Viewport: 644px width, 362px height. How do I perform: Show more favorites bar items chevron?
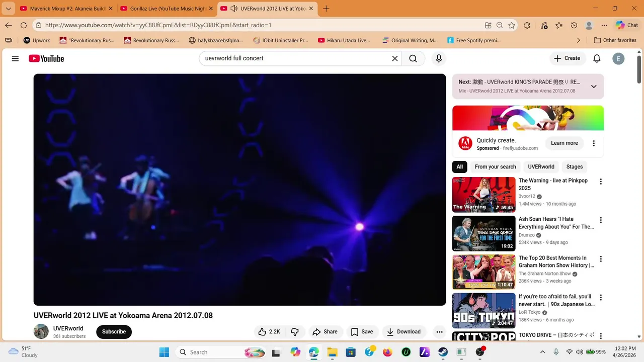point(579,40)
